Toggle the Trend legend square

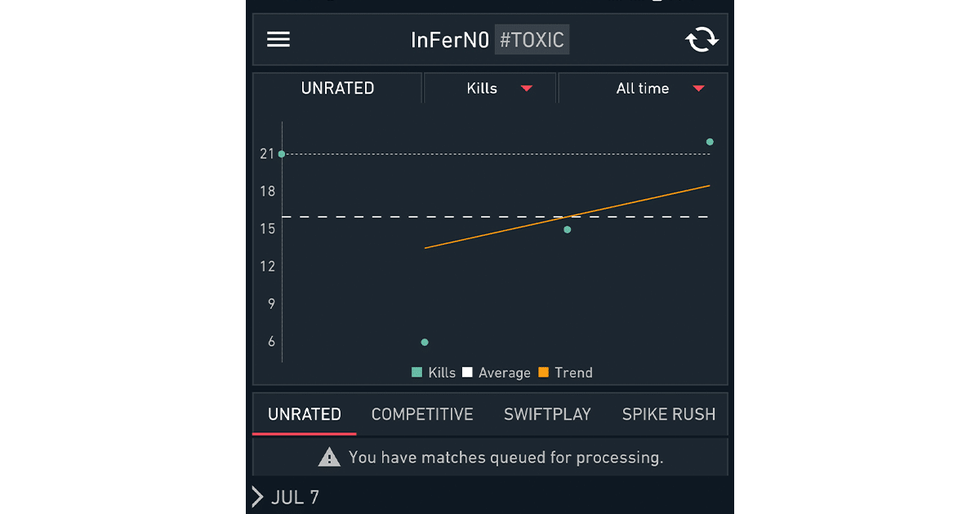click(543, 373)
